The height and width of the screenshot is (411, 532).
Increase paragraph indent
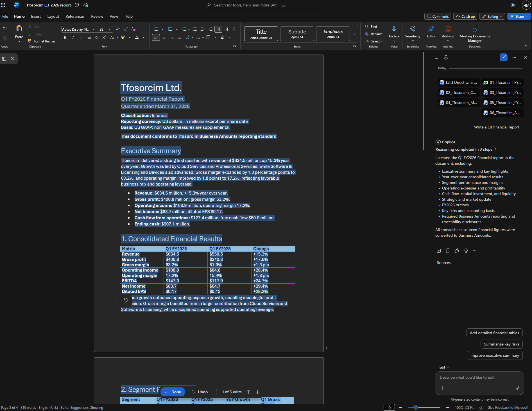click(x=210, y=29)
